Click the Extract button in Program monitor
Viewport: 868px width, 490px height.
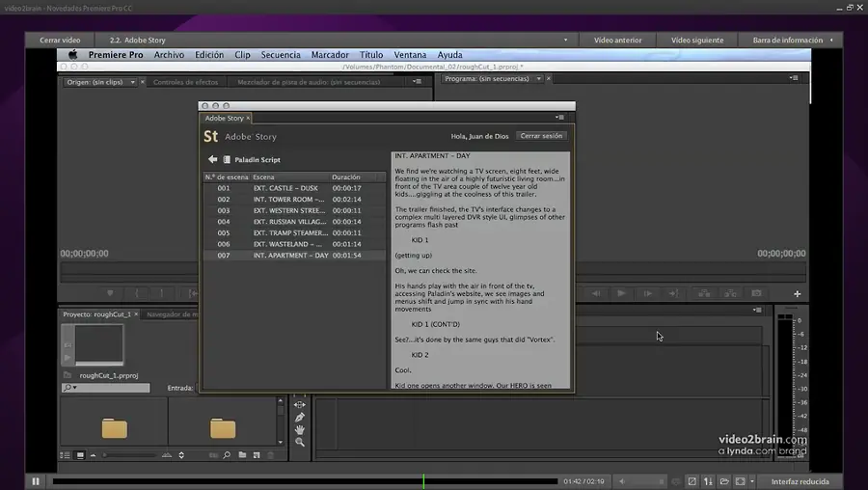pyautogui.click(x=731, y=293)
